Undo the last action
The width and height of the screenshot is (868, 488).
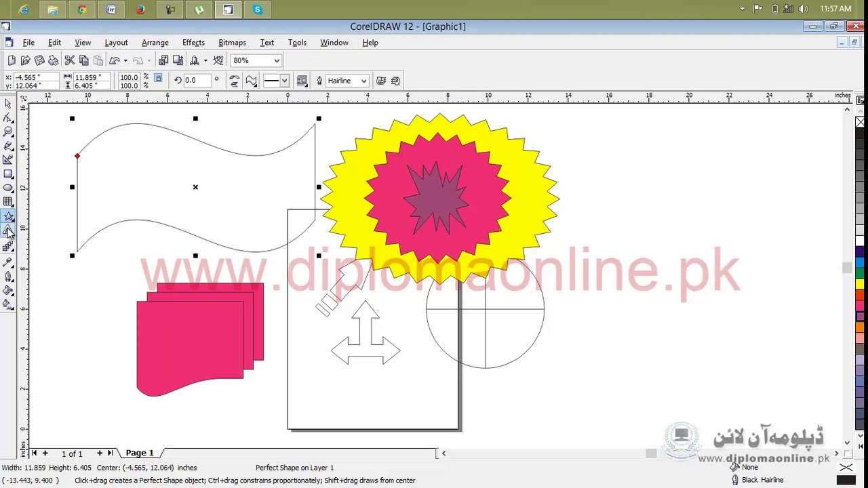click(115, 60)
